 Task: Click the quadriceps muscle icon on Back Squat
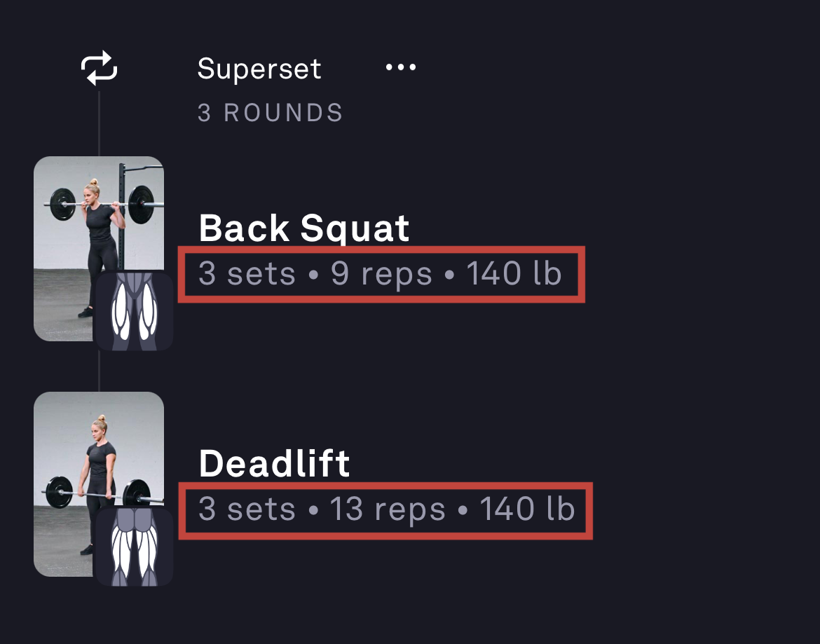point(134,312)
